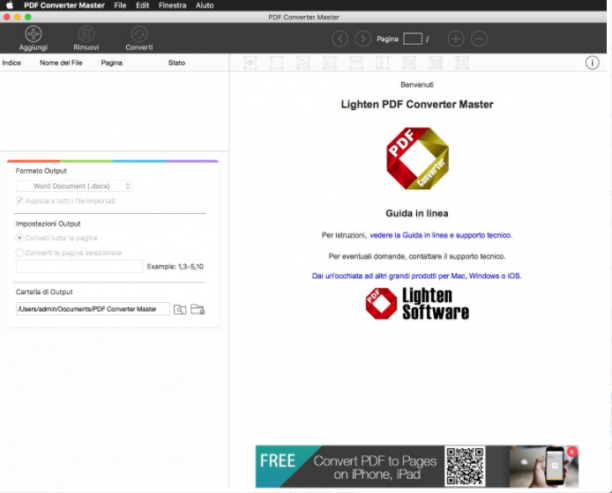Image resolution: width=612 pixels, height=493 pixels.
Task: Select the table grid area tool icon
Action: click(462, 62)
